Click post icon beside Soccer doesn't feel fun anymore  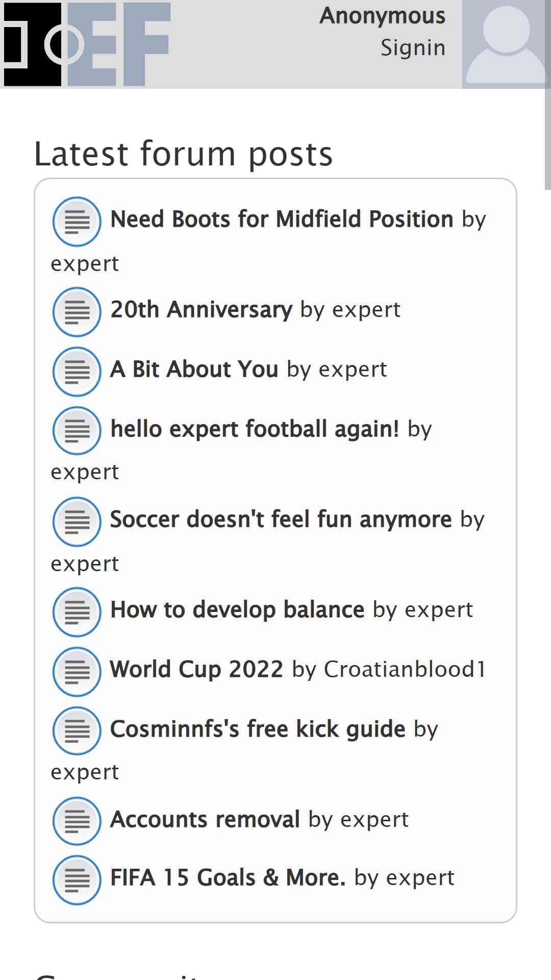(77, 522)
